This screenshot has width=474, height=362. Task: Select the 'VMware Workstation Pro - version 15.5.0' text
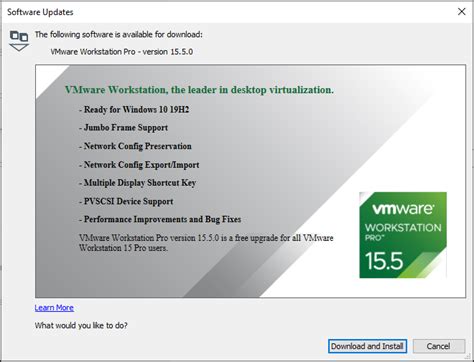pyautogui.click(x=122, y=52)
